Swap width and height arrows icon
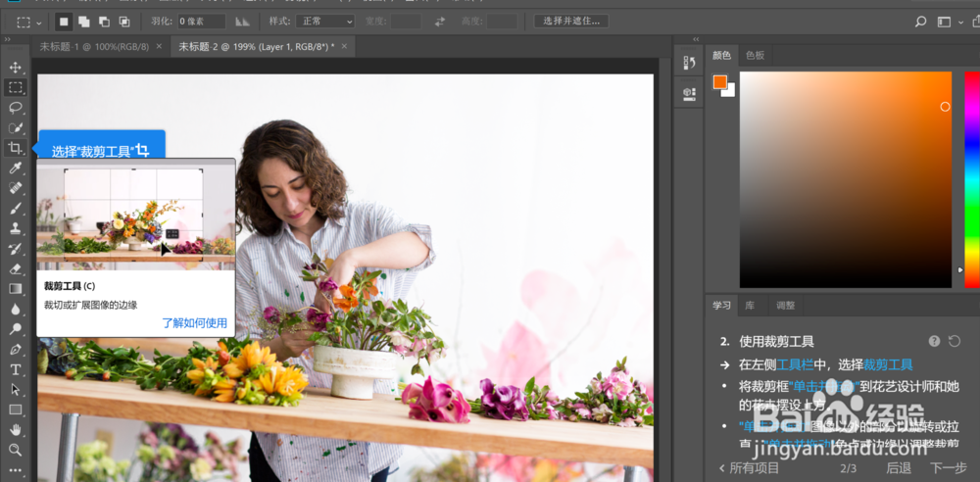The width and height of the screenshot is (980, 482). [x=440, y=22]
